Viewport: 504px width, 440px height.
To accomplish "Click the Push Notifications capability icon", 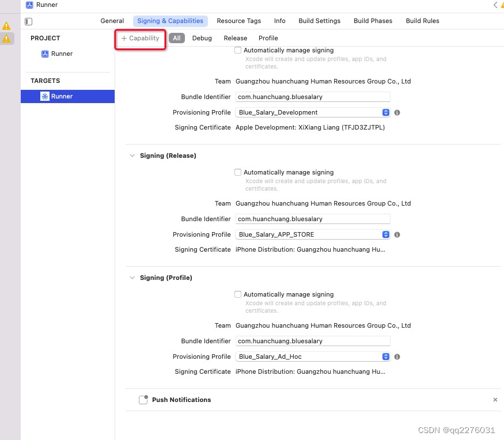I will pos(143,400).
